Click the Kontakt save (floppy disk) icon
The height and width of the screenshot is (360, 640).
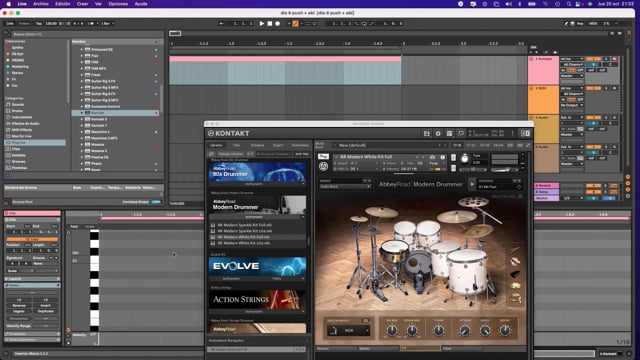pos(427,133)
